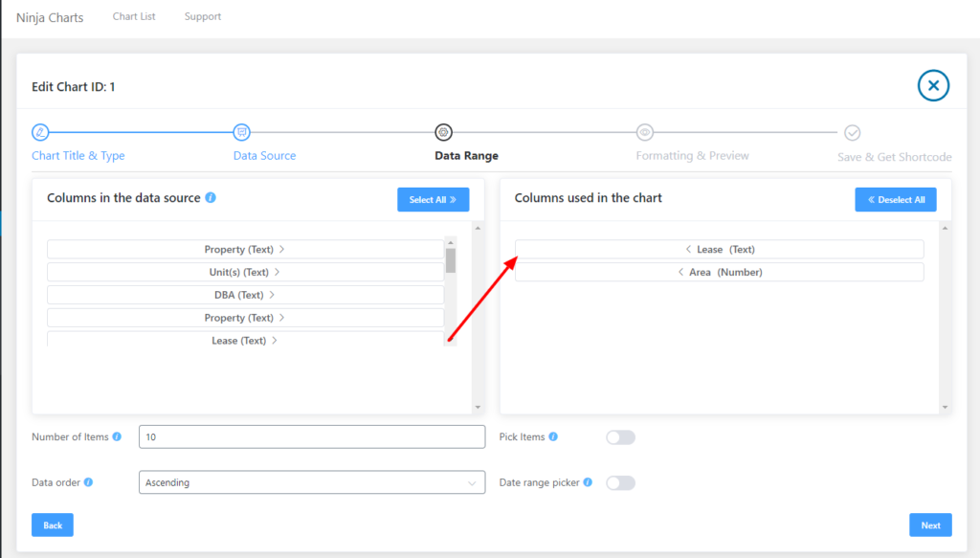Remove Area (Number) column from chart
980x558 pixels.
click(719, 272)
